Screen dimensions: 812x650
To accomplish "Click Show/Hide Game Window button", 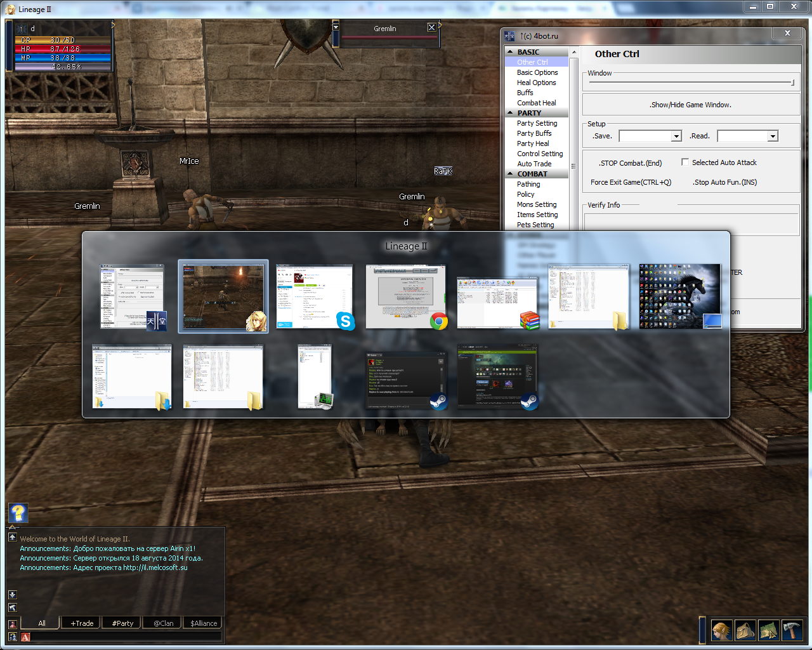I will pos(690,105).
